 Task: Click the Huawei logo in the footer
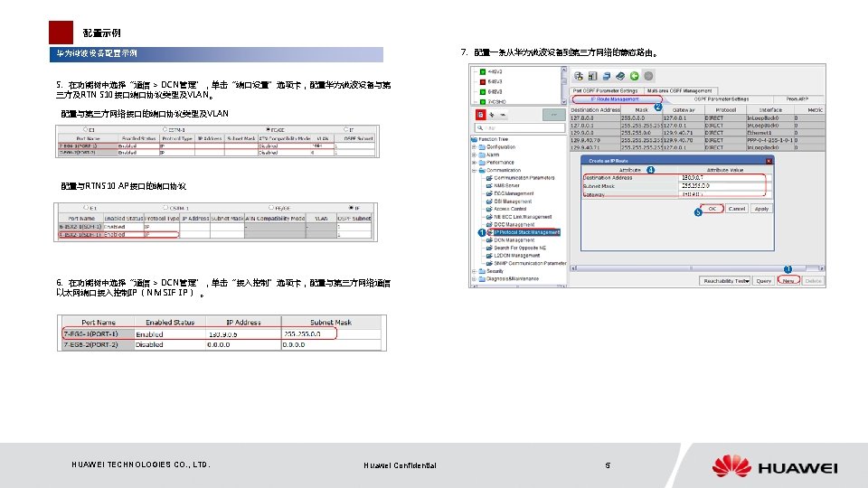pyautogui.click(x=775, y=466)
